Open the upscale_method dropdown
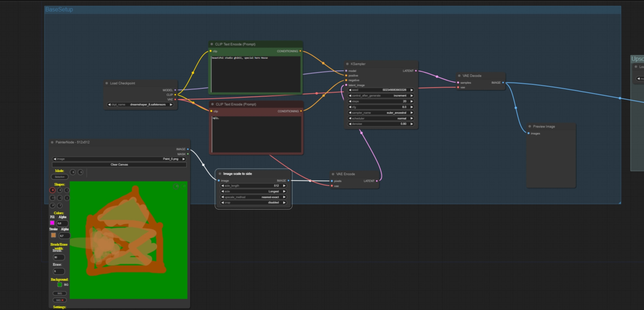This screenshot has width=644, height=310. point(253,197)
